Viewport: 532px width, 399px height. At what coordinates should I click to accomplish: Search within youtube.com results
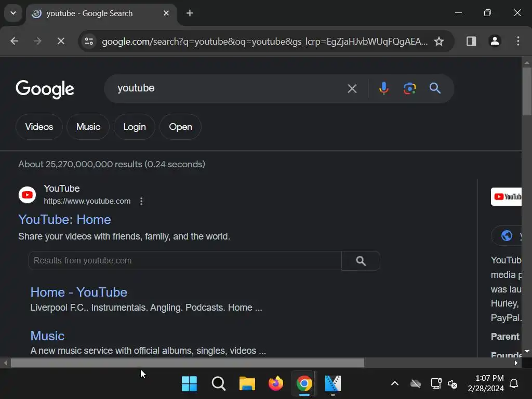click(361, 261)
